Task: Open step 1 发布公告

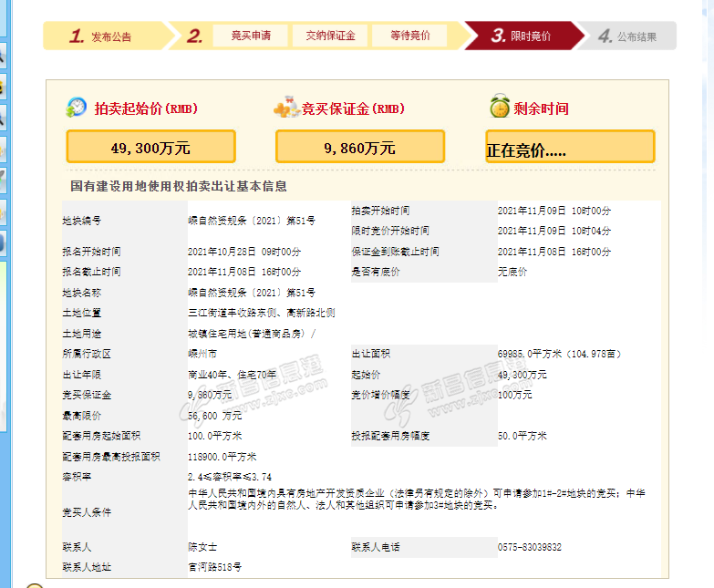Action: [102, 36]
